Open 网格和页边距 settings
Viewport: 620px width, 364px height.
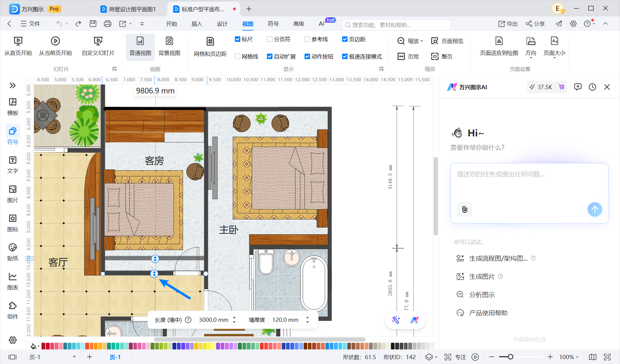[210, 47]
